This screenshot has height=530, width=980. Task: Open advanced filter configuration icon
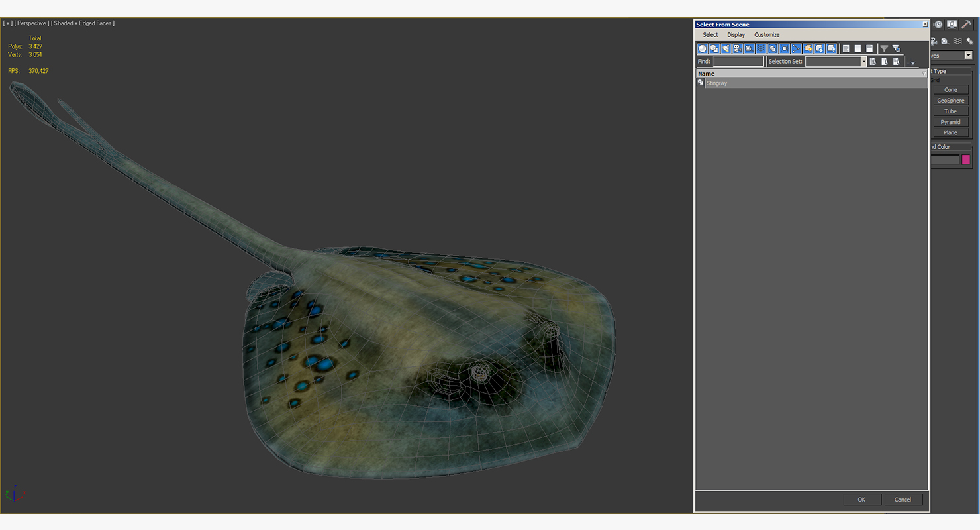pyautogui.click(x=896, y=48)
